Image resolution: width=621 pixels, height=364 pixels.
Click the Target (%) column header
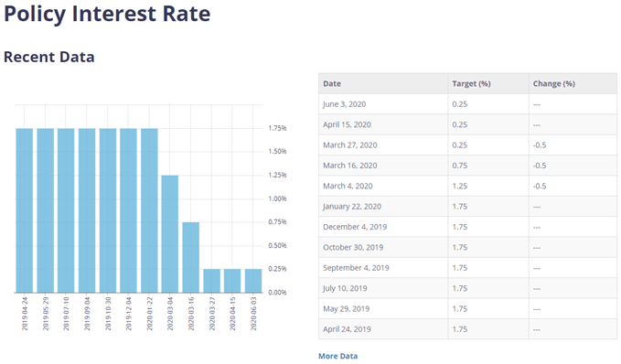488,83
